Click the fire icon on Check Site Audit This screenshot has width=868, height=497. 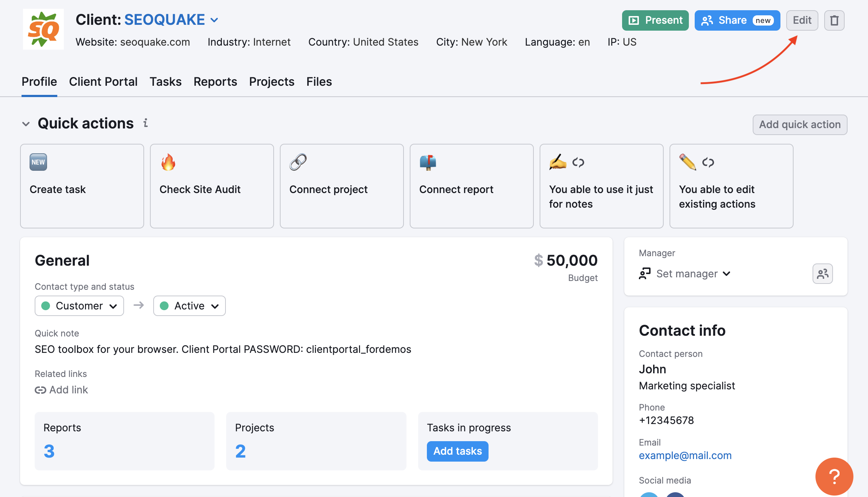(168, 162)
